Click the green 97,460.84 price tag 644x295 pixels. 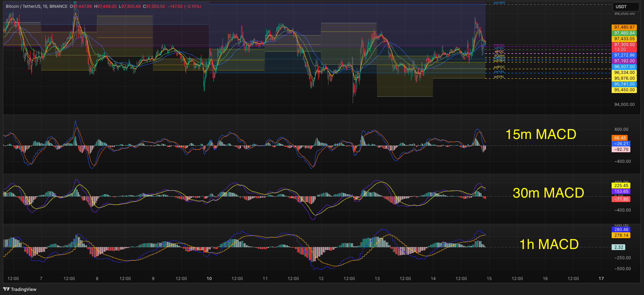click(x=624, y=33)
